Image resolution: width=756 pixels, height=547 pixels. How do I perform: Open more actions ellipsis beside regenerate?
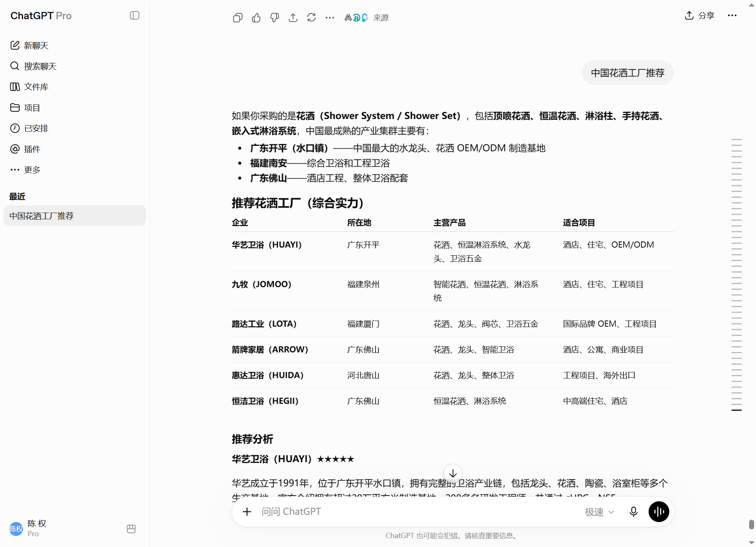tap(330, 18)
